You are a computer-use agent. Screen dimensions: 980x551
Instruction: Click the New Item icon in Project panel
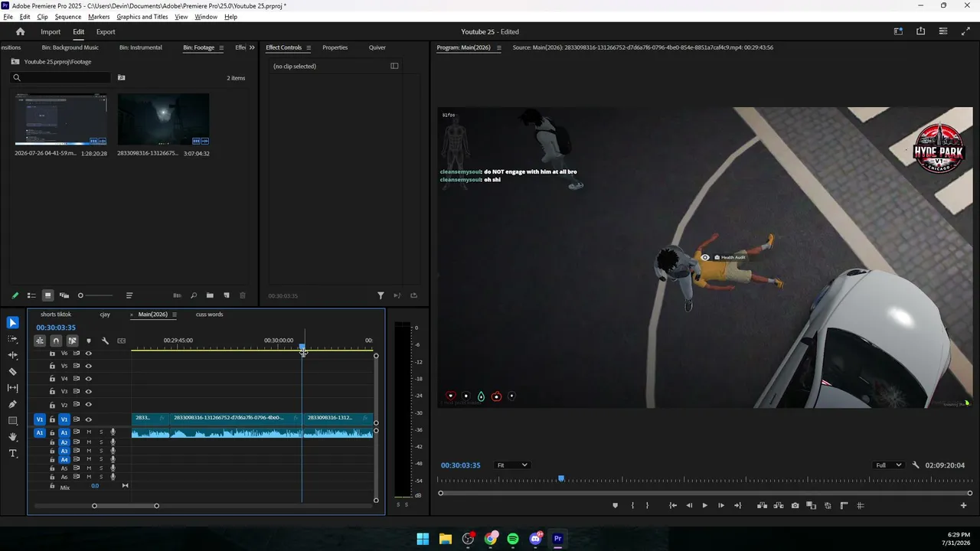pos(226,295)
